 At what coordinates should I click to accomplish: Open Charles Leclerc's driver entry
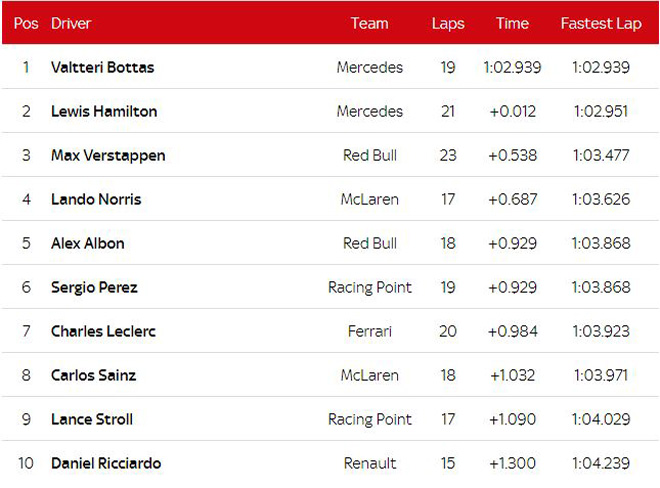coord(103,331)
